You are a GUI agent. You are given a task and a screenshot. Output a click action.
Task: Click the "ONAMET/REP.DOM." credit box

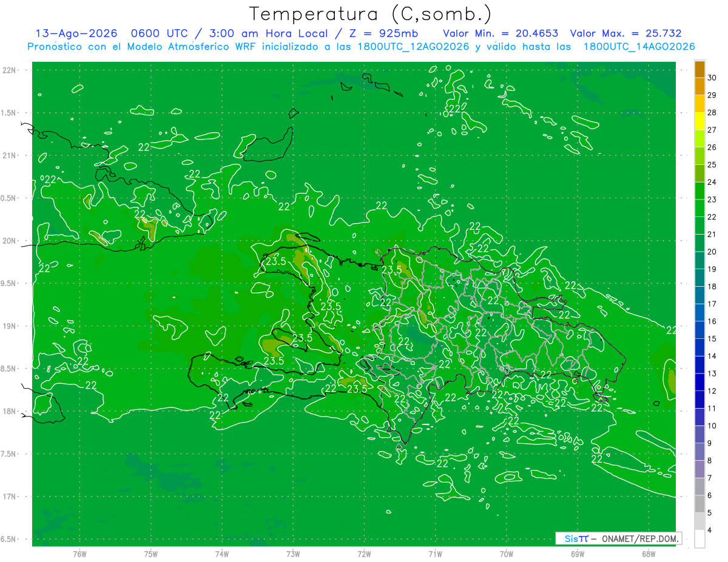point(619,538)
